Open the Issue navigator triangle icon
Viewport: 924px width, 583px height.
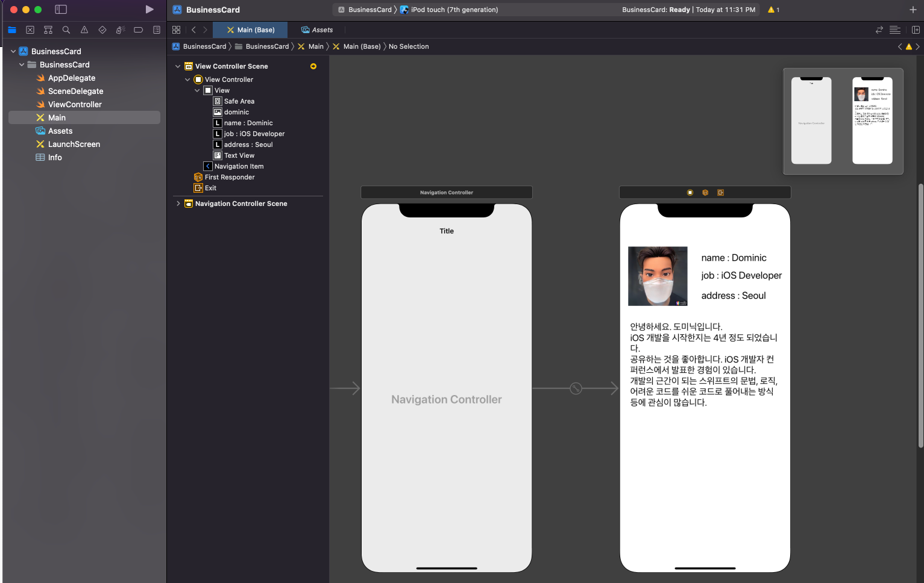click(84, 30)
